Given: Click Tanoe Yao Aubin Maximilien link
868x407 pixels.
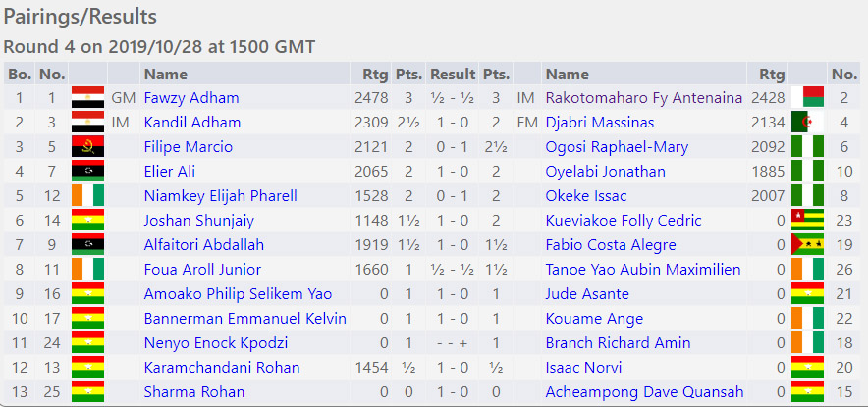Looking at the screenshot, I should click(643, 270).
